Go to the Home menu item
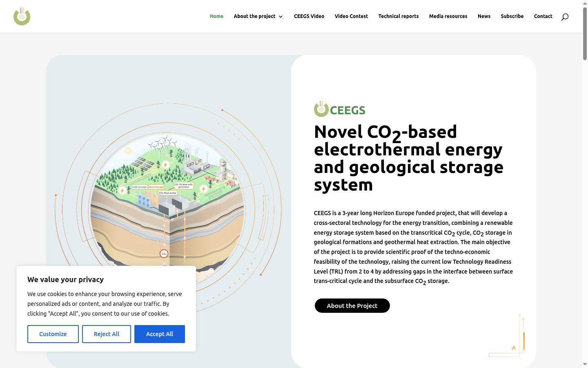588x368 pixels. click(216, 16)
